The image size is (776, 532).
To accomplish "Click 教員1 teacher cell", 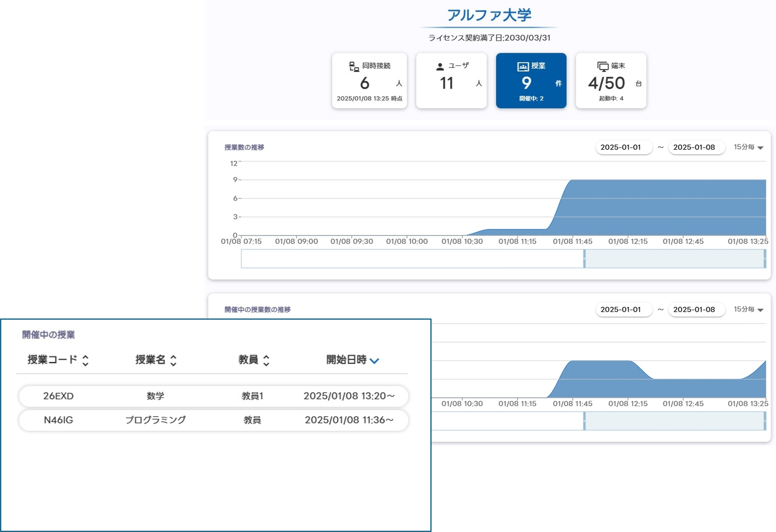I will click(x=253, y=396).
